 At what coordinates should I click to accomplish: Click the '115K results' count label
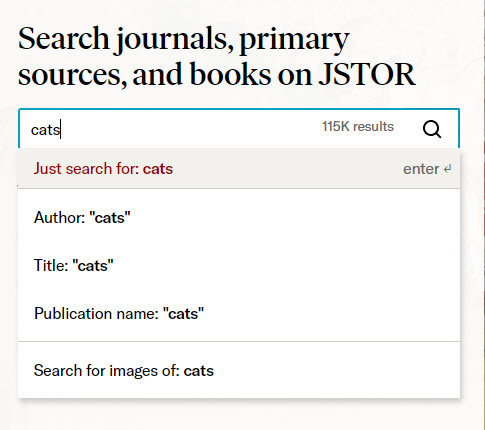tap(358, 127)
